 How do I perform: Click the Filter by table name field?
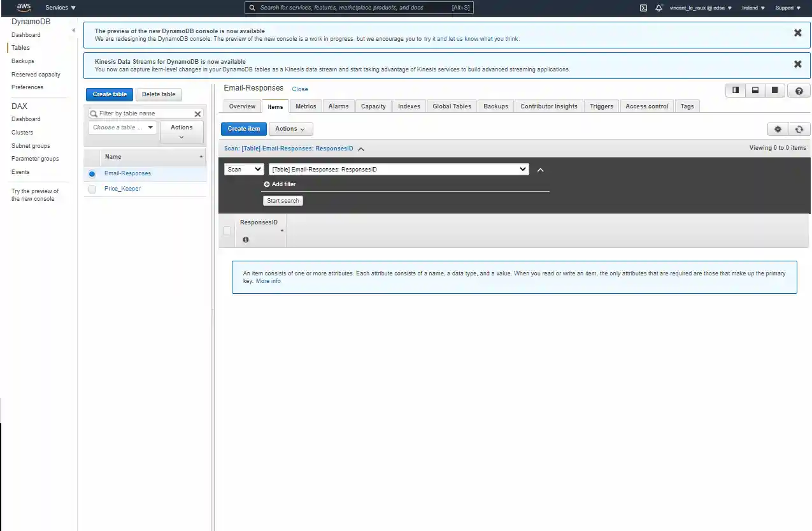[145, 113]
